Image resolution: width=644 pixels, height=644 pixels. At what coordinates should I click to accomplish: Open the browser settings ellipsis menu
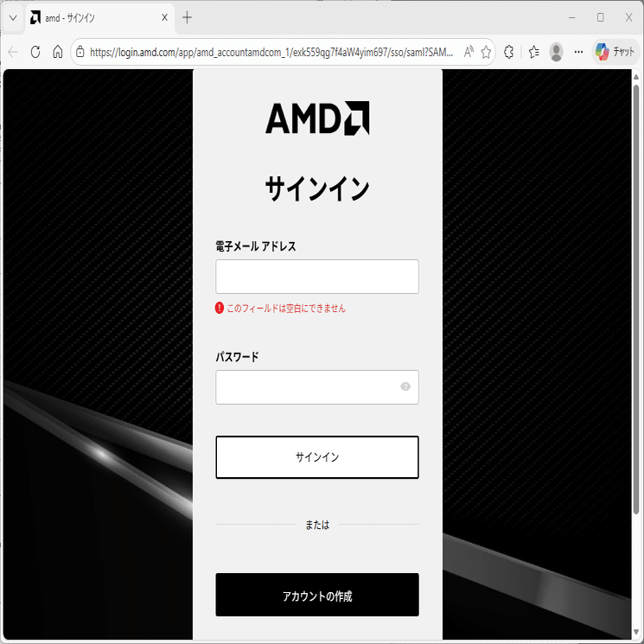click(x=578, y=52)
